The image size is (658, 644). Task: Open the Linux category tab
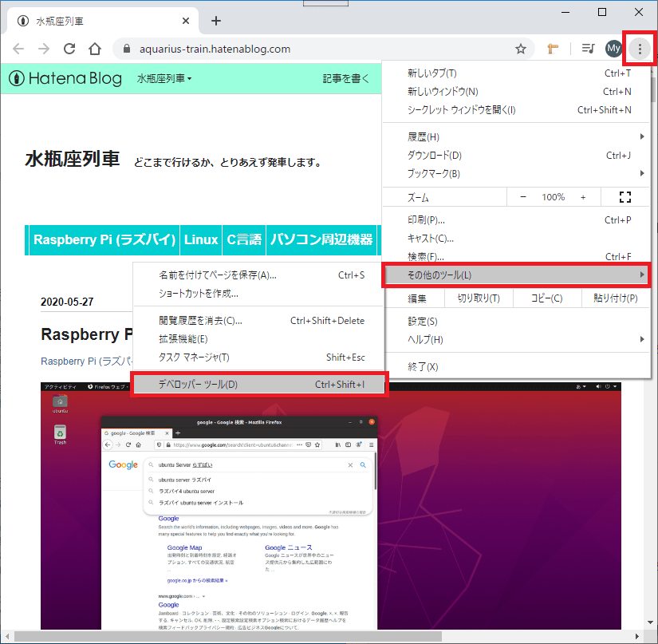tap(201, 239)
